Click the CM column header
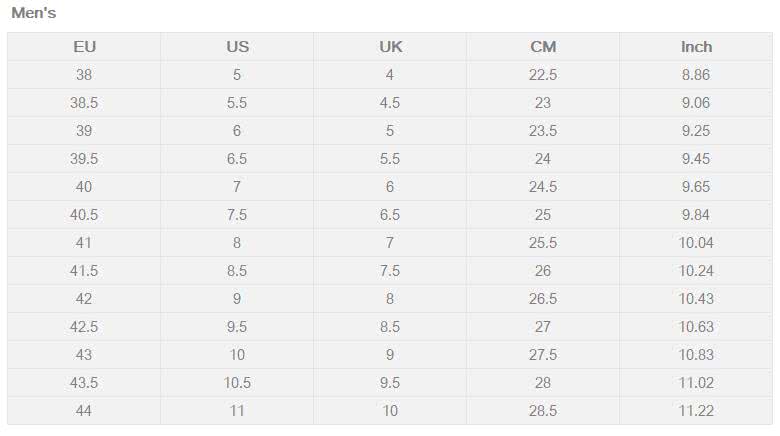This screenshot has height=436, width=780. pos(543,47)
